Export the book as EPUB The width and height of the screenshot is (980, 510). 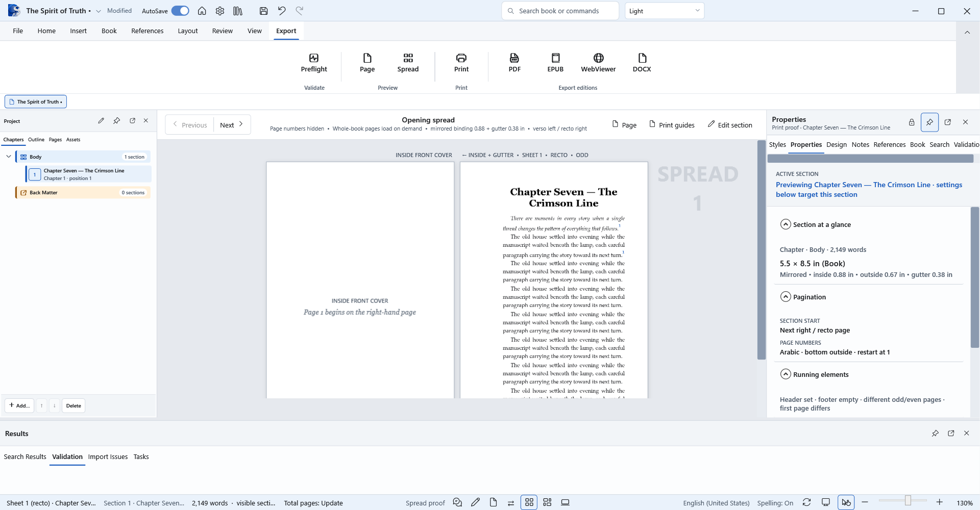pos(555,63)
